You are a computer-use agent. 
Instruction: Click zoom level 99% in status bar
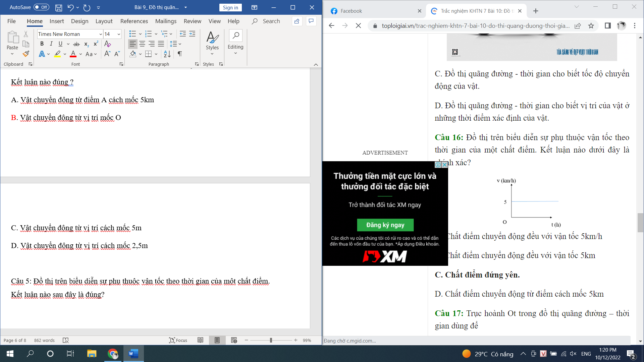coord(307,340)
